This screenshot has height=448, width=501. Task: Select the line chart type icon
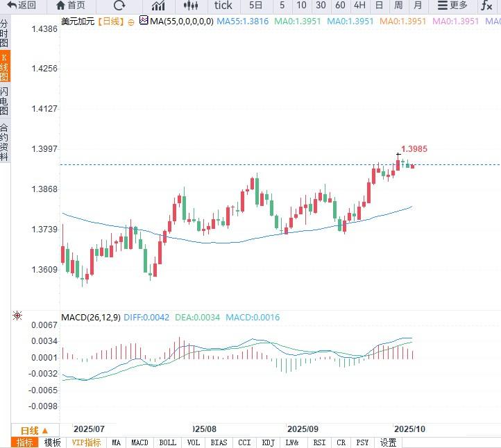click(x=158, y=6)
